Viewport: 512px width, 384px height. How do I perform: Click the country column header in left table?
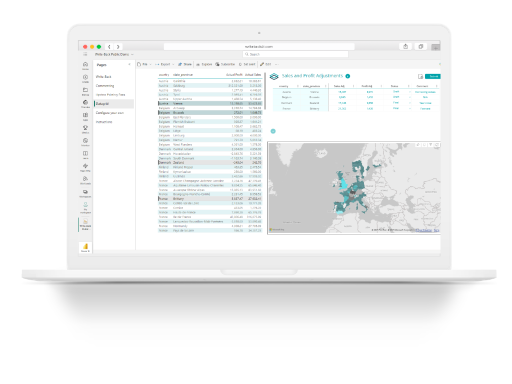coord(164,75)
